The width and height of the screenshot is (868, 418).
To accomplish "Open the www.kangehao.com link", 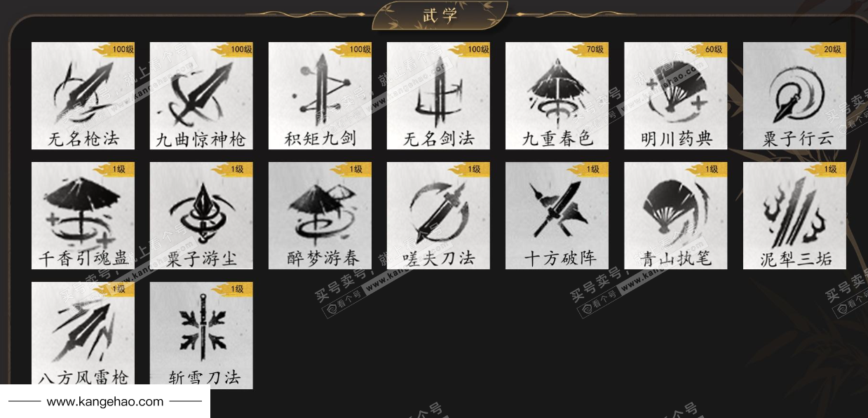I will pyautogui.click(x=105, y=402).
